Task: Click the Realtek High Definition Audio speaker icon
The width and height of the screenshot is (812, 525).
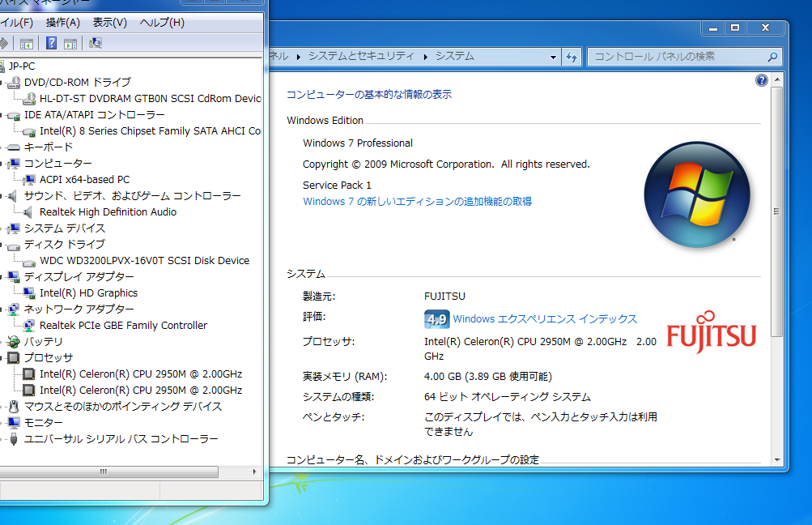Action: [28, 212]
